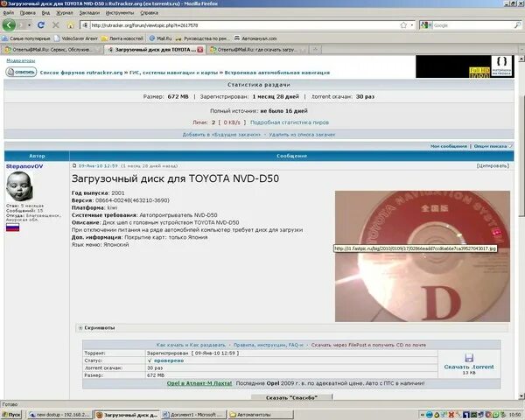Image resolution: width=525 pixels, height=420 pixels.
Task: Open the Журнал menu
Action: (x=64, y=13)
